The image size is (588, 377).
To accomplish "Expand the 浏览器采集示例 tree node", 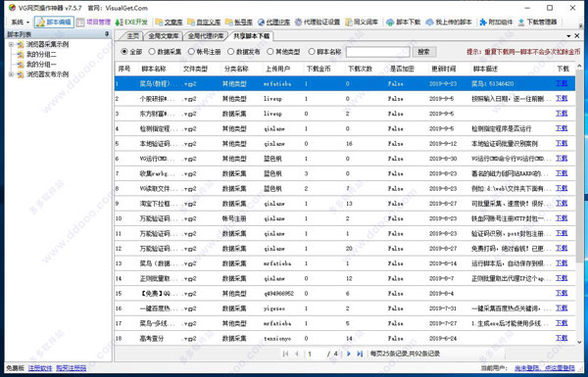I will (11, 44).
